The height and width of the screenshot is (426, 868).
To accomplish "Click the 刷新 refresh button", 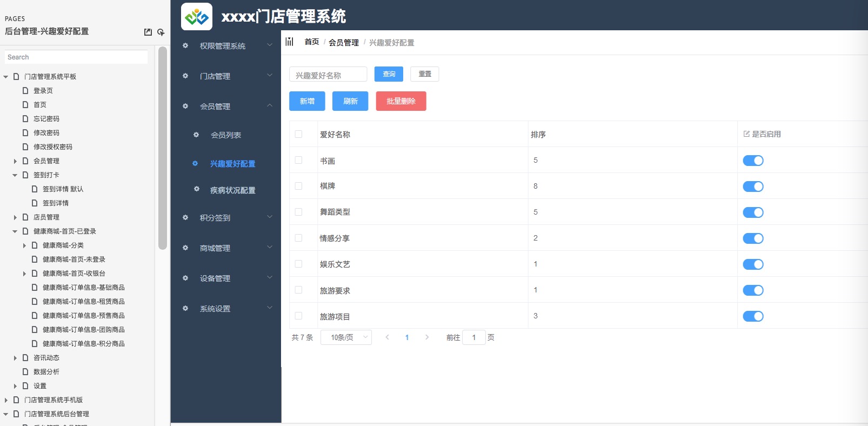I will 350,101.
